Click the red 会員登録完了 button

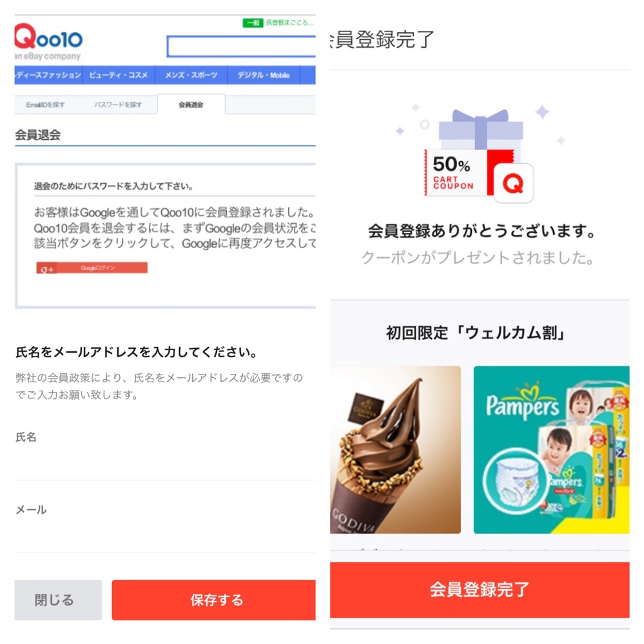coord(480,590)
